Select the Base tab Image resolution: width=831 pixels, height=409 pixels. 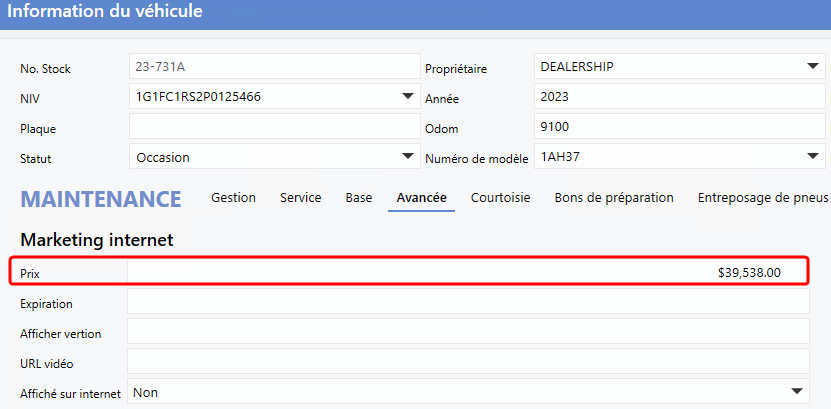tap(358, 198)
